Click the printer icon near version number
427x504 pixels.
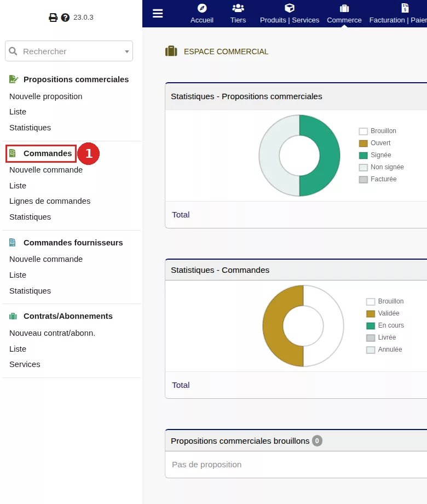point(53,18)
